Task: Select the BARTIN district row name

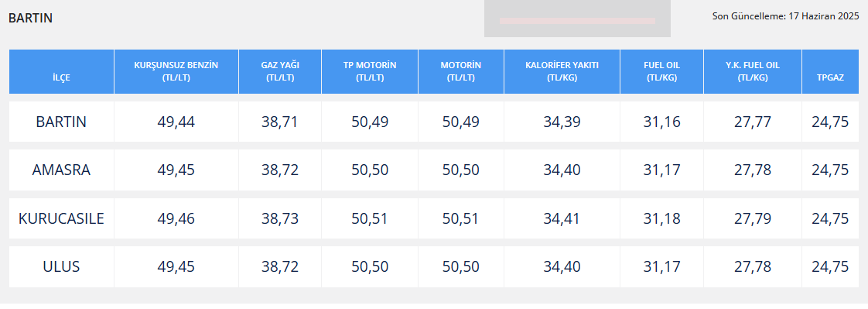Action: pos(61,122)
